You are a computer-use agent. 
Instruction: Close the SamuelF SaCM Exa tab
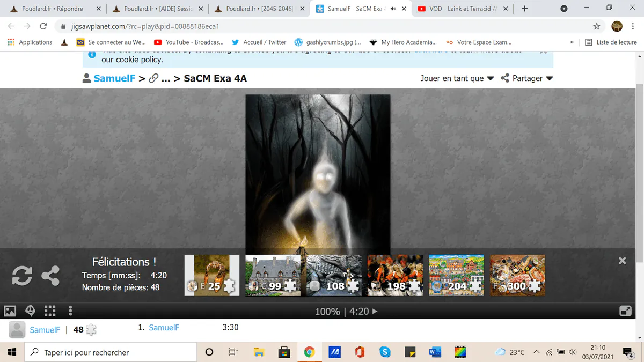click(x=403, y=9)
